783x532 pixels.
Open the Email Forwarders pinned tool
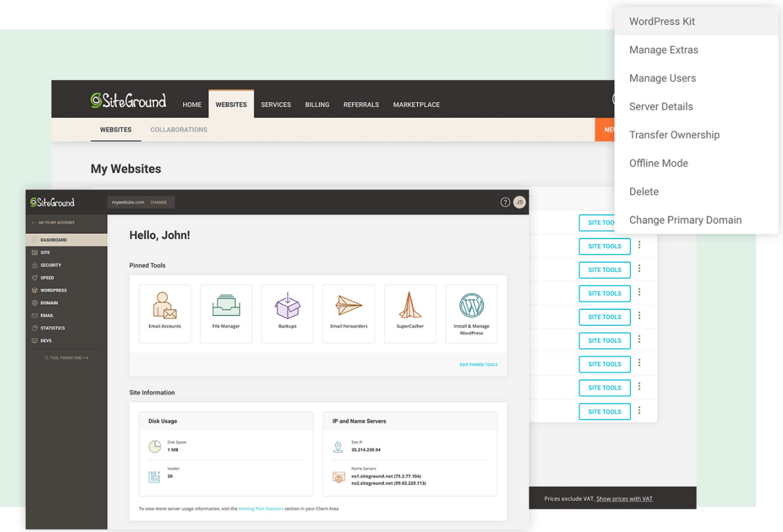[349, 314]
